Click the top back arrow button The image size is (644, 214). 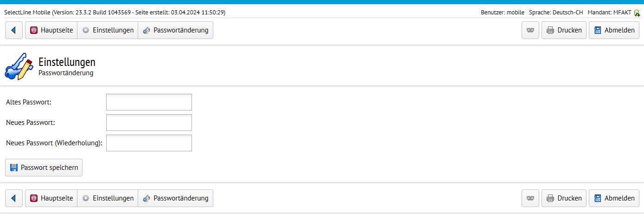click(x=14, y=30)
